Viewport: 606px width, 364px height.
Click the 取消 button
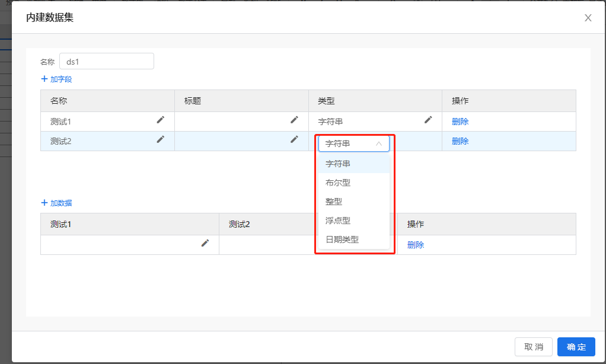pos(533,347)
